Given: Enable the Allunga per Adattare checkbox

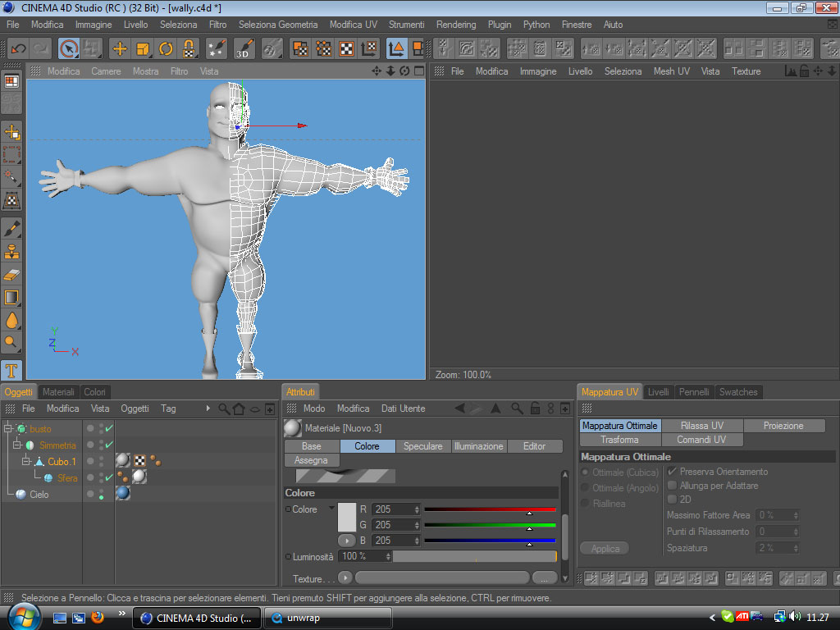Looking at the screenshot, I should pos(673,486).
